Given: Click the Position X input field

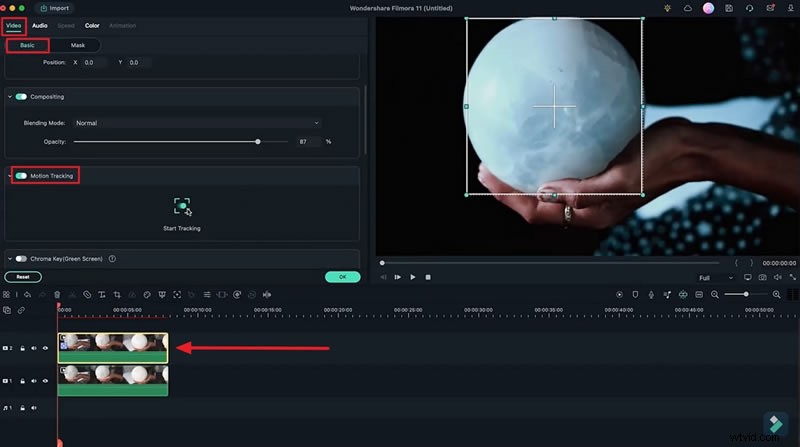Looking at the screenshot, I should [x=94, y=63].
